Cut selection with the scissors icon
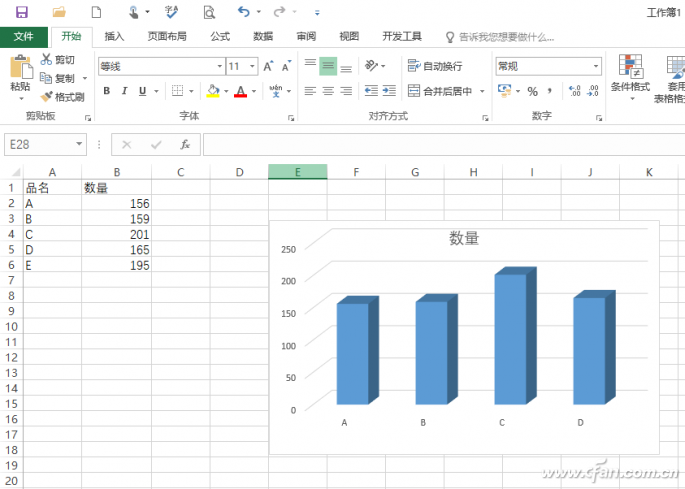The width and height of the screenshot is (685, 489). [46, 59]
